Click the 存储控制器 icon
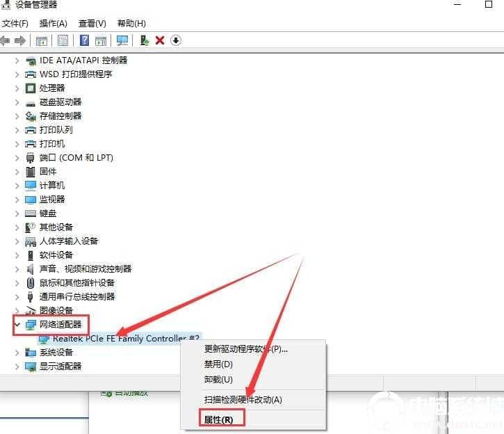Viewport: 504px width, 434px height. (x=31, y=116)
